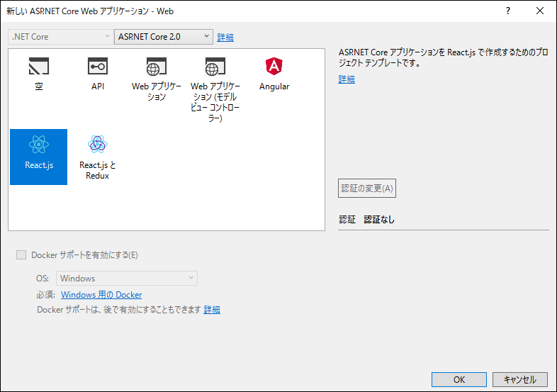Click the Docker サポートは、後で有効にする note text
Image resolution: width=557 pixels, height=392 pixels.
pos(119,310)
